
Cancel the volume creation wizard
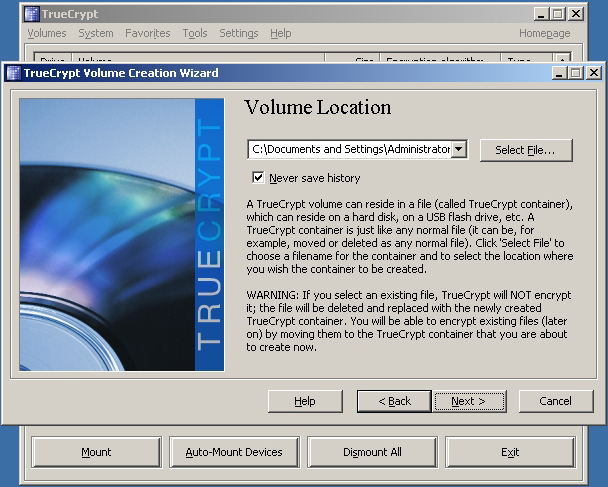556,401
